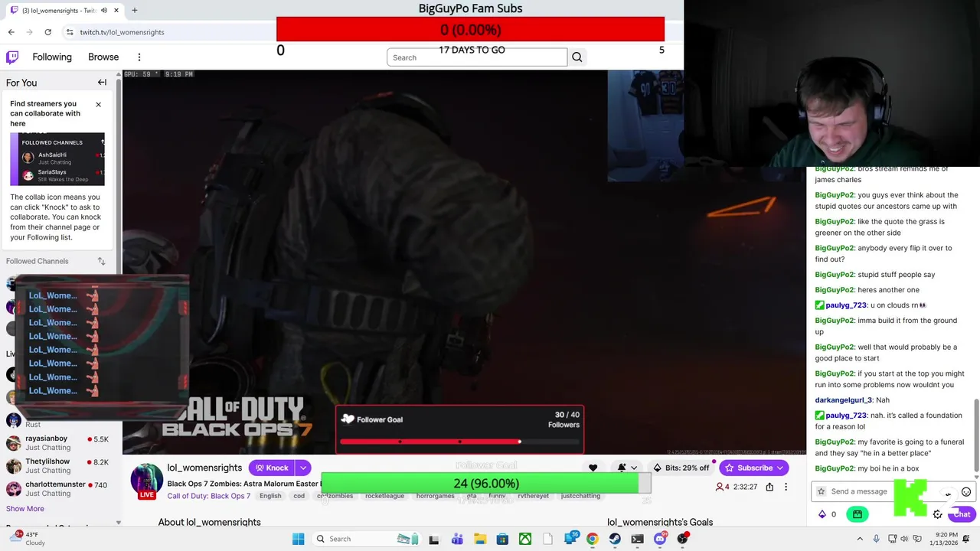Collapse the For You sidebar
The width and height of the screenshot is (980, 551).
102,82
